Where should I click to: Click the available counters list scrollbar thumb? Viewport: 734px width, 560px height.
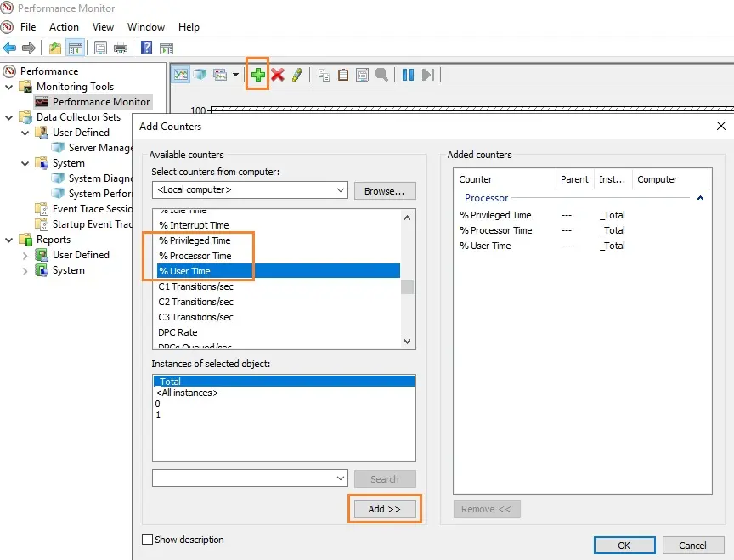click(x=408, y=286)
